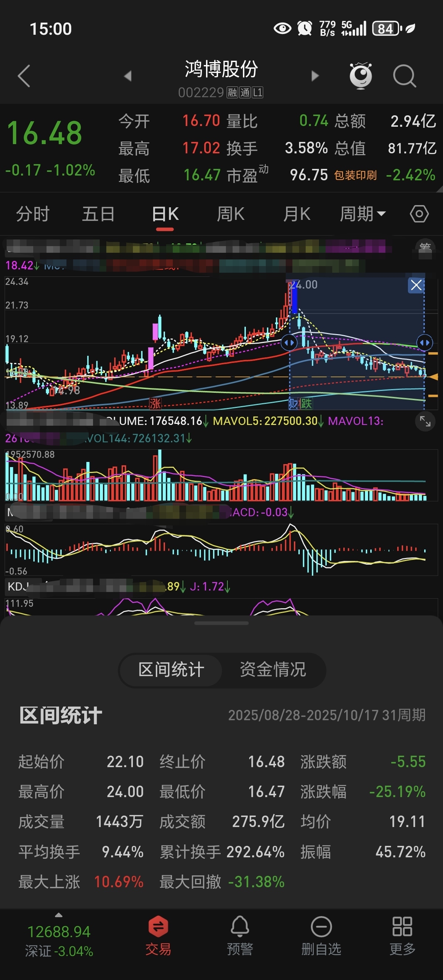
Task: Select the 分时 chart tab
Action: tap(33, 214)
